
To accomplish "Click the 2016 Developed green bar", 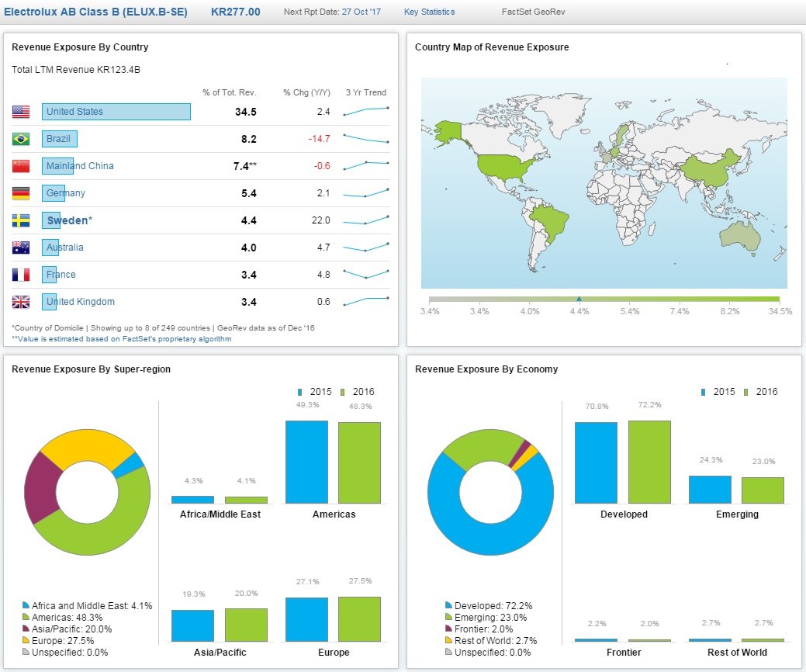I will [x=649, y=462].
